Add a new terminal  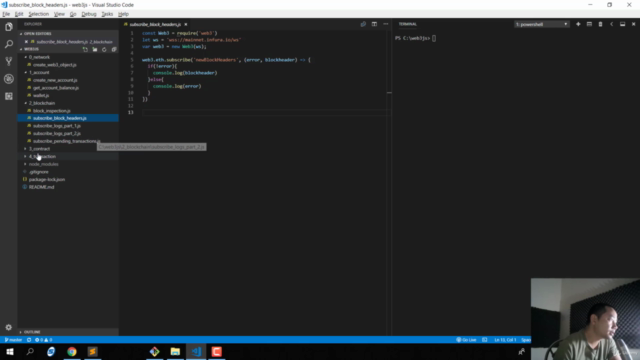578,24
